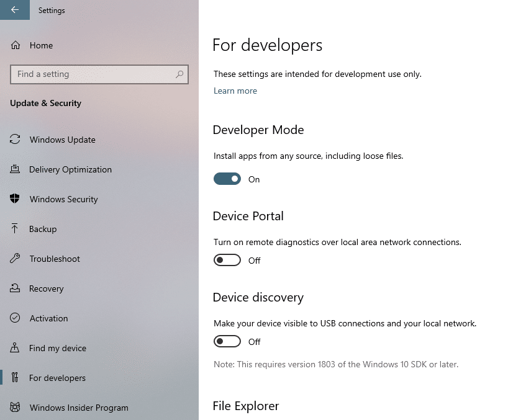
Task: Click the Recovery icon
Action: click(x=15, y=288)
